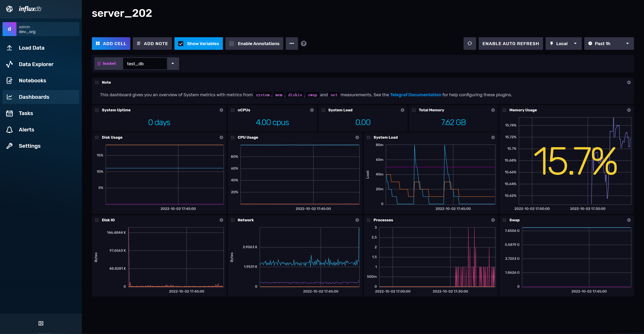Open gear settings on Disk Usage cell
This screenshot has height=334, width=644.
tap(221, 137)
